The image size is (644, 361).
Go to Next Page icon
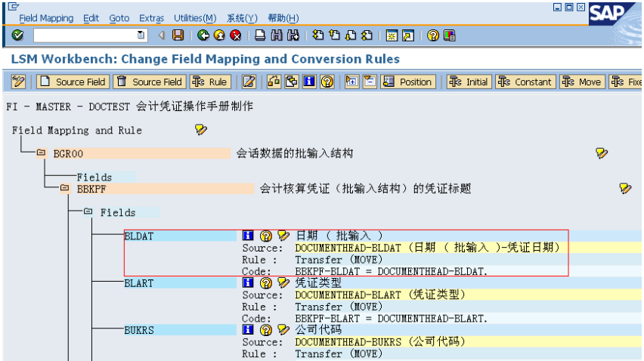[x=351, y=35]
